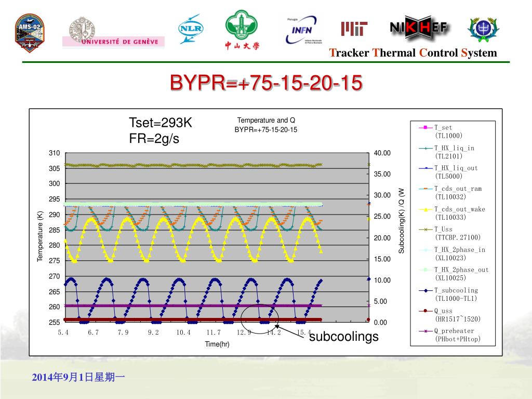Click the 255 value on temperature axis
The image size is (532, 399).
54,322
